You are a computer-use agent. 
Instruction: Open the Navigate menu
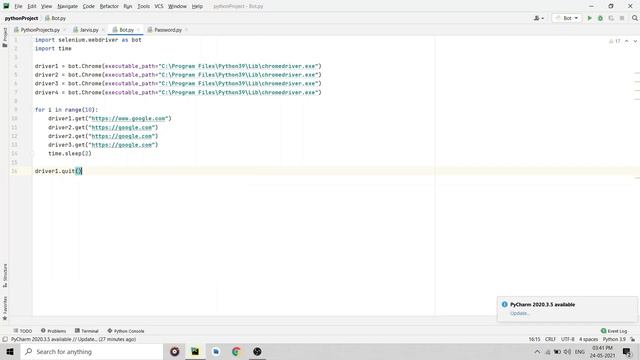click(x=67, y=6)
